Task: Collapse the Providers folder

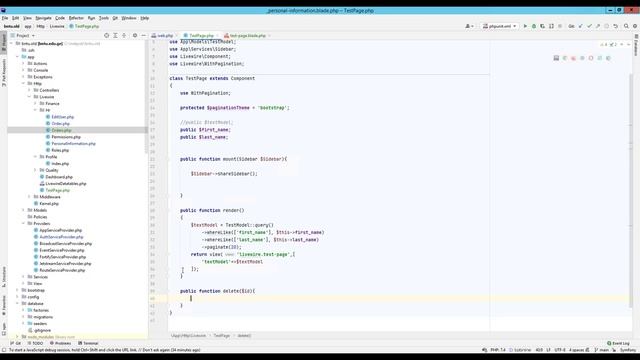Action: [x=23, y=224]
